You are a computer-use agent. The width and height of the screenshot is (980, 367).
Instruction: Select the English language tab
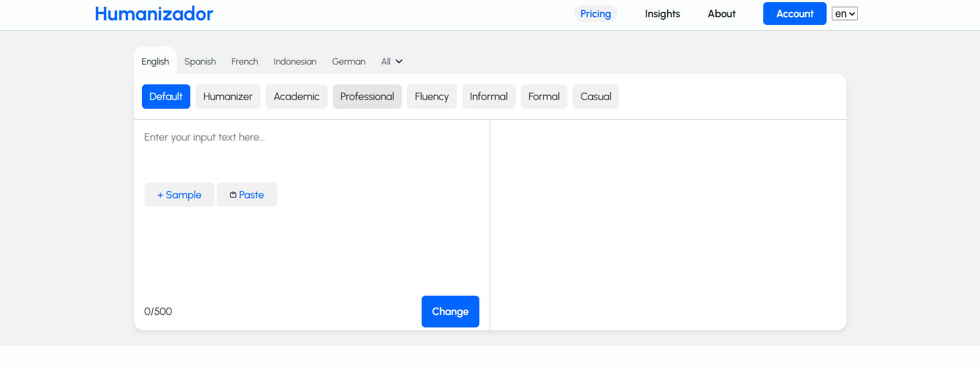[x=155, y=61]
